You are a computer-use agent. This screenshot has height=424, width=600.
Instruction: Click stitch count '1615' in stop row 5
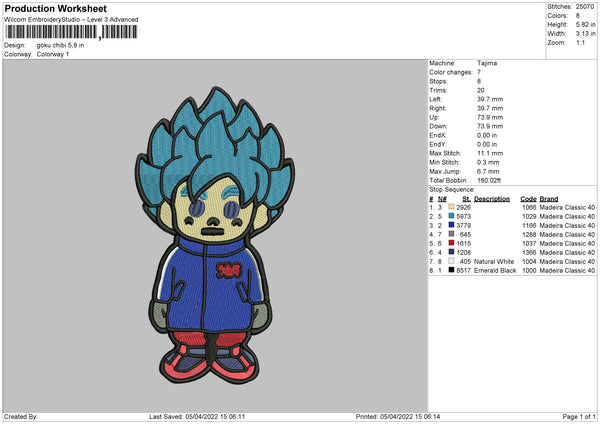tap(463, 243)
